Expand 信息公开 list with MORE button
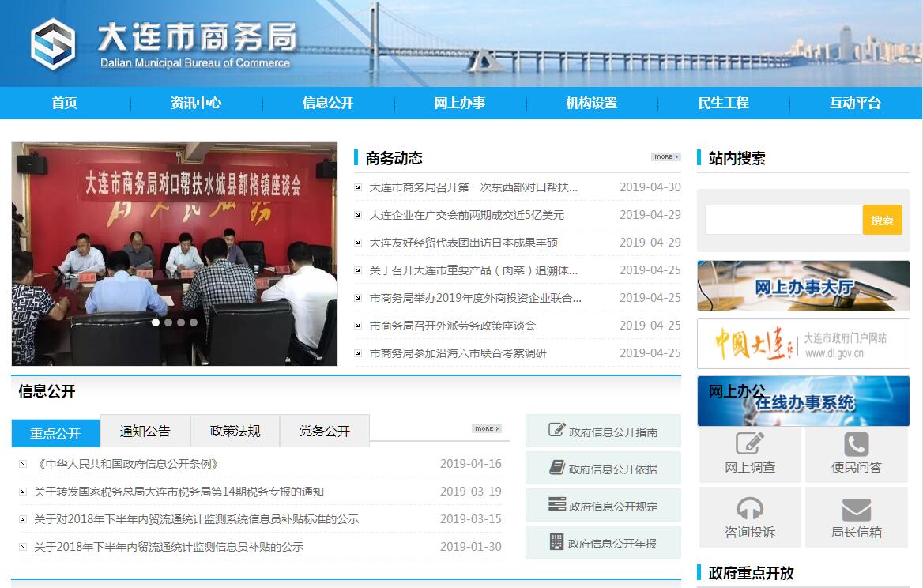This screenshot has width=923, height=588. tap(487, 428)
